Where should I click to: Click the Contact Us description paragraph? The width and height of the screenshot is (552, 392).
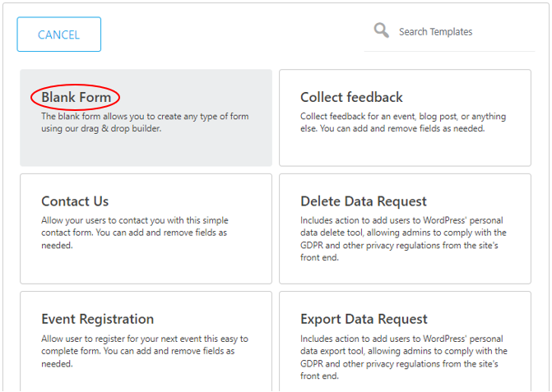pyautogui.click(x=135, y=233)
